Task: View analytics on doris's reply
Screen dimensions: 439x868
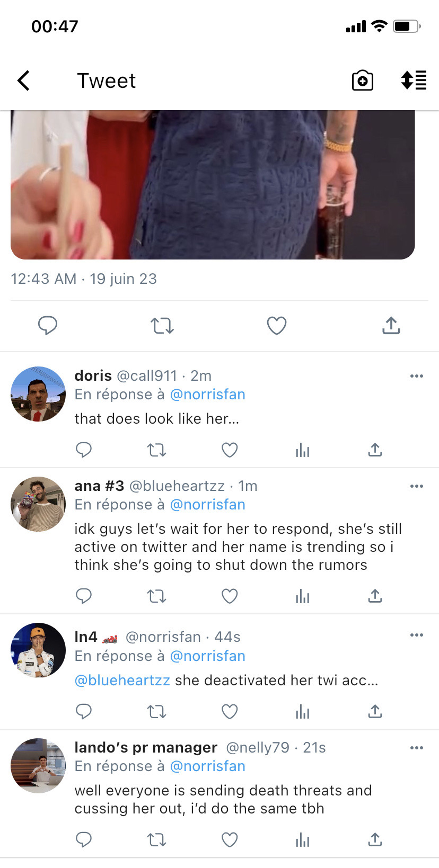Action: tap(303, 450)
